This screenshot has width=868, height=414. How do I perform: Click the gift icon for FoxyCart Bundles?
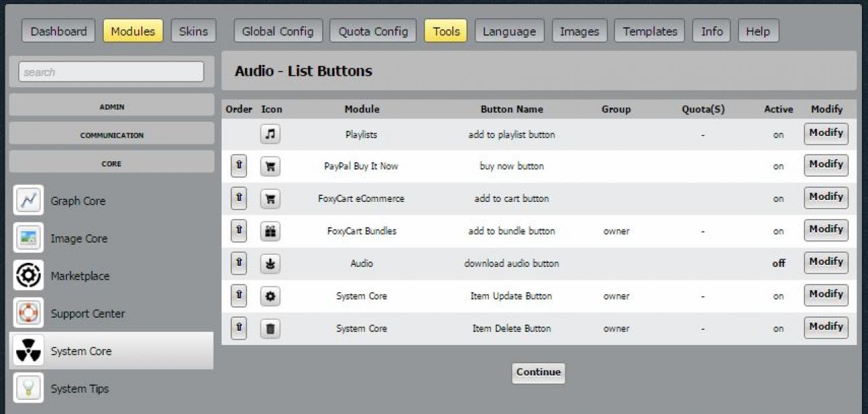[x=270, y=232]
